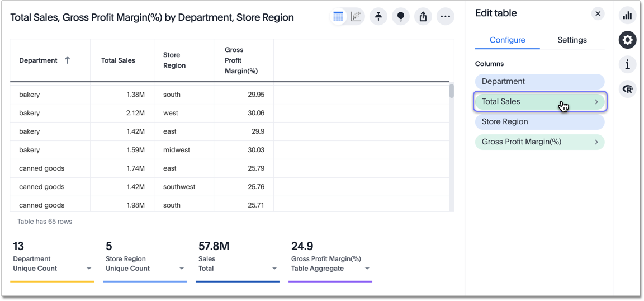
Task: Open chart configuration bar-chart icon
Action: coord(627,16)
